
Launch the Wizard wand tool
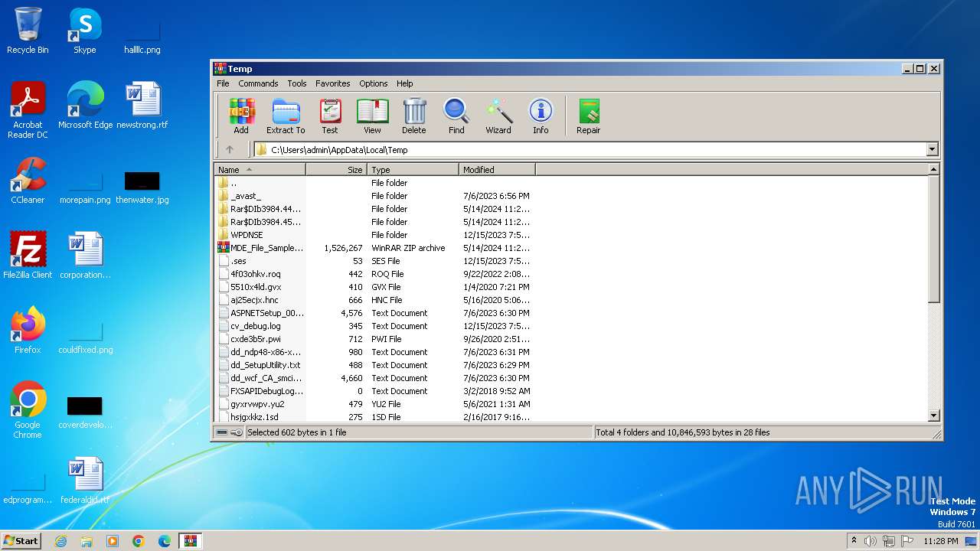[x=498, y=116]
